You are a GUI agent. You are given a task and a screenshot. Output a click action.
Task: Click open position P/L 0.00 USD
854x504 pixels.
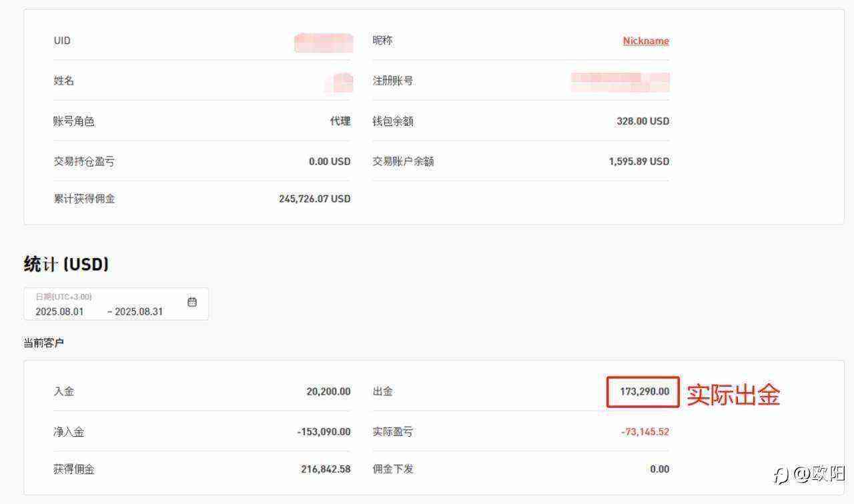point(330,161)
